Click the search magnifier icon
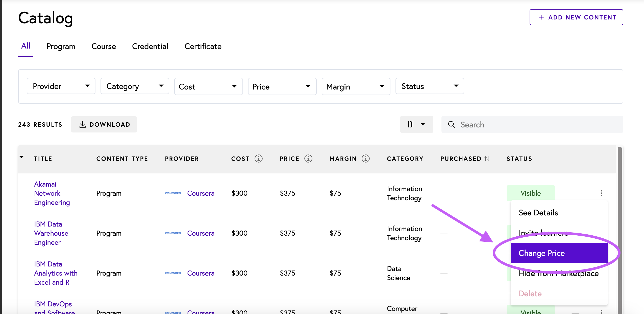 coord(451,124)
